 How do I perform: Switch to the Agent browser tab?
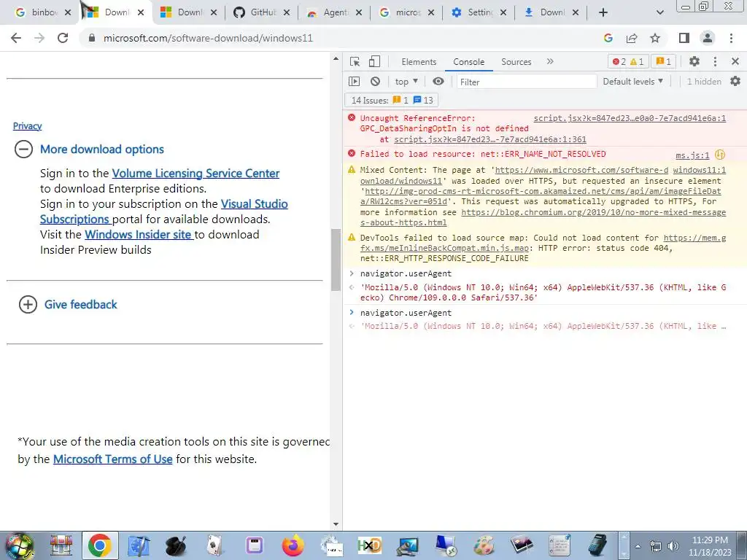click(x=335, y=12)
